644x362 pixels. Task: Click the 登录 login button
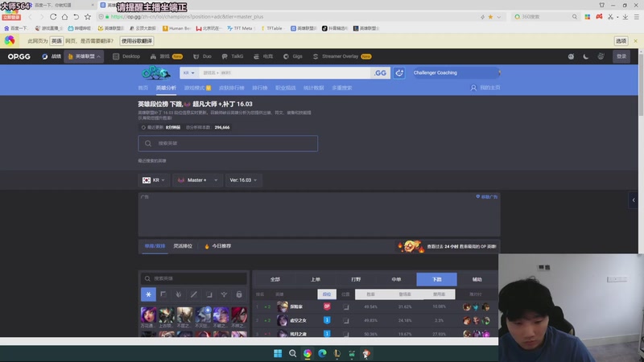click(x=621, y=56)
